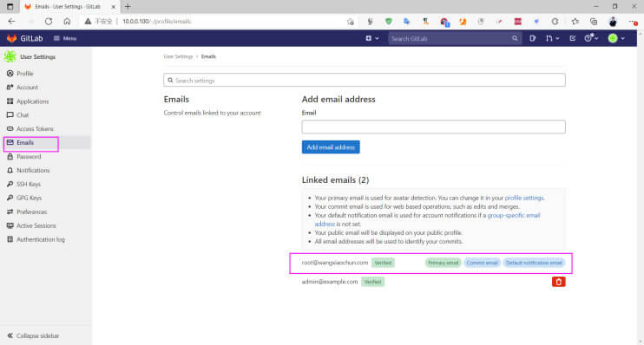644x345 pixels.
Task: Close the Emails User Settings tab
Action: coord(114,7)
